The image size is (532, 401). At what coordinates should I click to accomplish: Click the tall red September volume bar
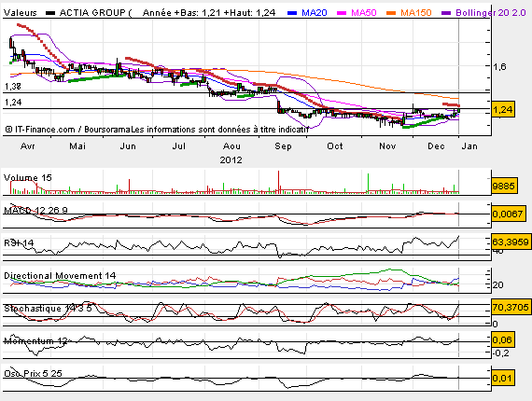[x=278, y=182]
